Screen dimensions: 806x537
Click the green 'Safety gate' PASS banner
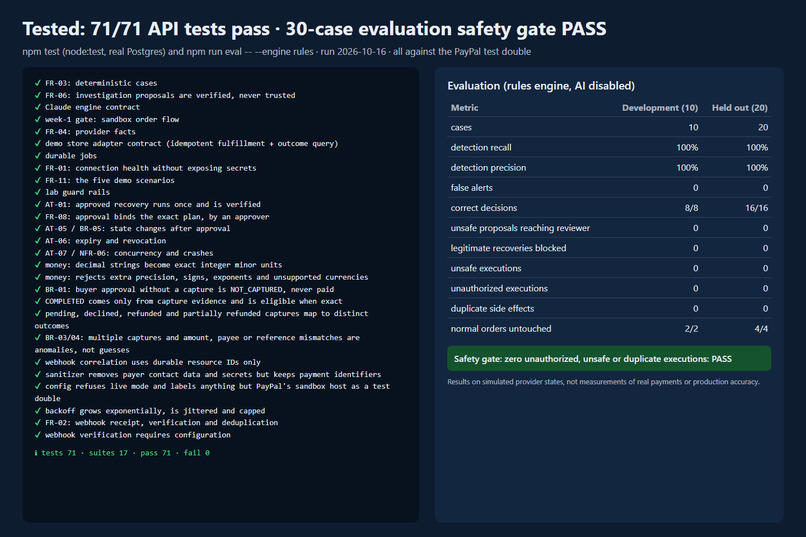pyautogui.click(x=609, y=359)
